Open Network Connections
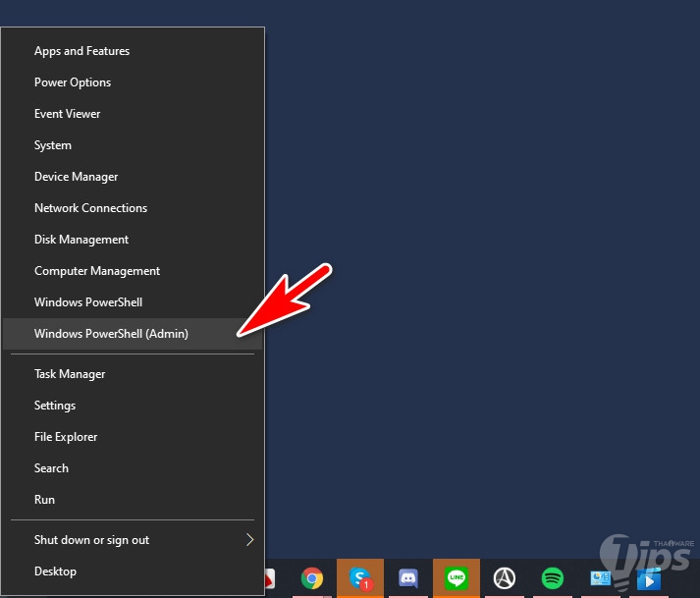Screen dimensions: 700x598 pos(133,208)
